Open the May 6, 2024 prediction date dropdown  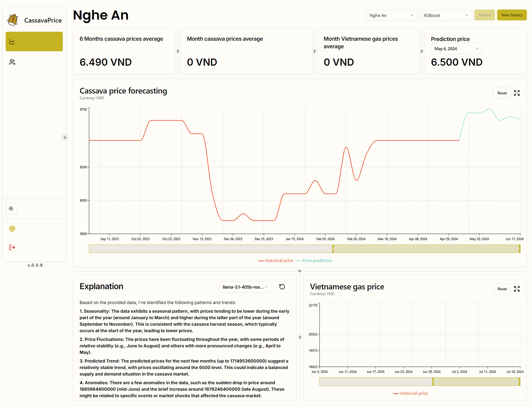[457, 49]
